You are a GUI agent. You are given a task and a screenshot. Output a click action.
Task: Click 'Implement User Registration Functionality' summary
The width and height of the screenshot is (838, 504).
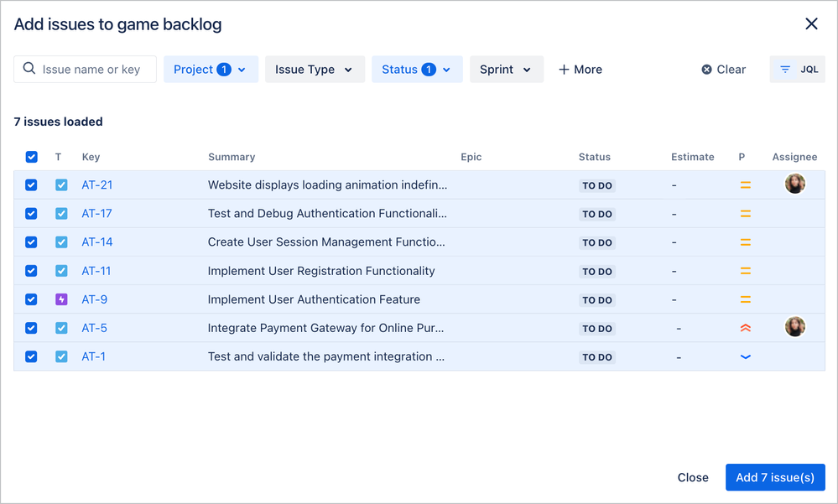(321, 271)
